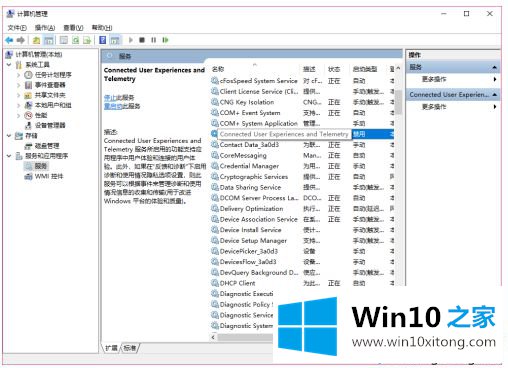Click the 重启动 this service link
This screenshot has height=368, width=508.
click(x=113, y=106)
